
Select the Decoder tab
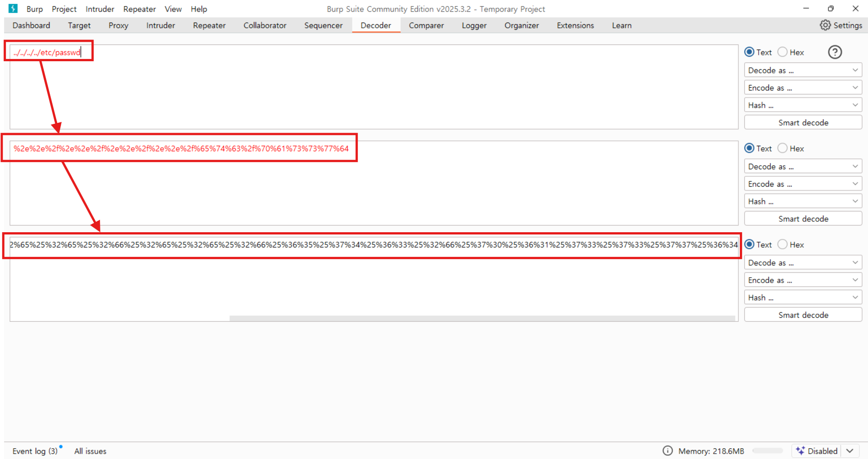pyautogui.click(x=376, y=26)
